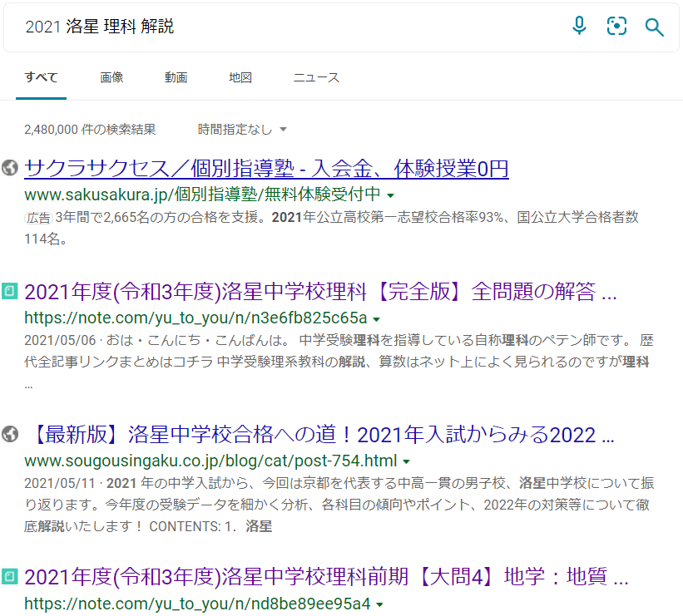Click the www.sougousingaku.co.jp blog URL
The width and height of the screenshot is (683, 616).
pos(210,461)
